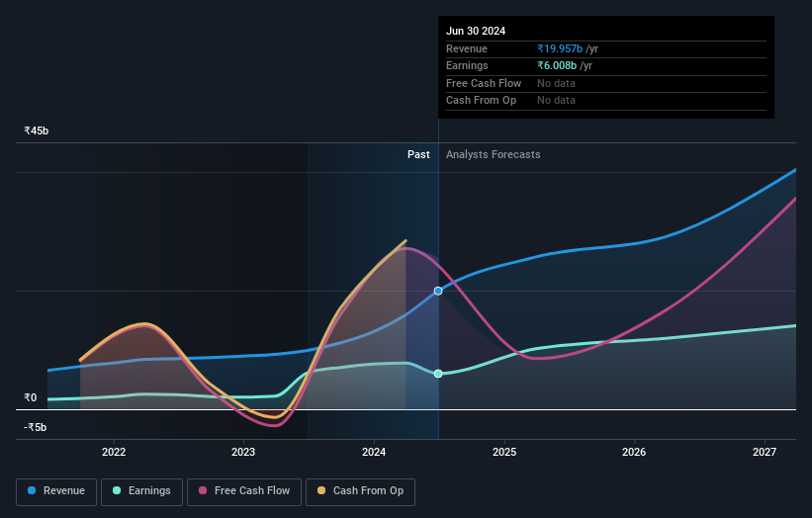The height and width of the screenshot is (518, 812).
Task: Click the Past section label
Action: (x=418, y=155)
